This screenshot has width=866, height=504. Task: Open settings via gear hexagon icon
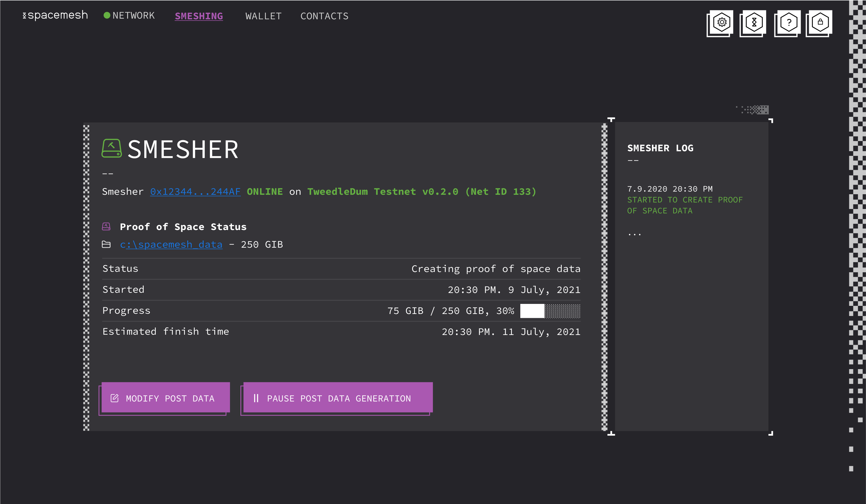coord(722,22)
